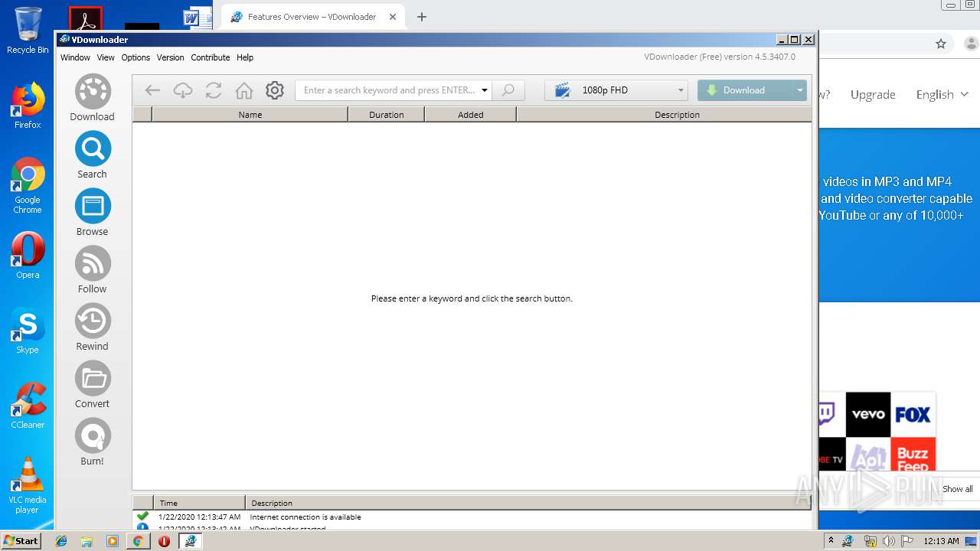Select the Google Chrome desktop shortcut
This screenshot has height=551, width=980.
coord(28,186)
